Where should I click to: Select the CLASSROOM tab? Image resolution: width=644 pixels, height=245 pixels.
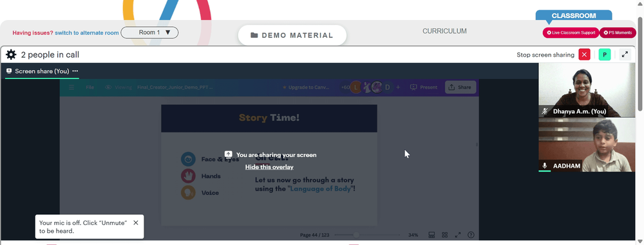[573, 16]
